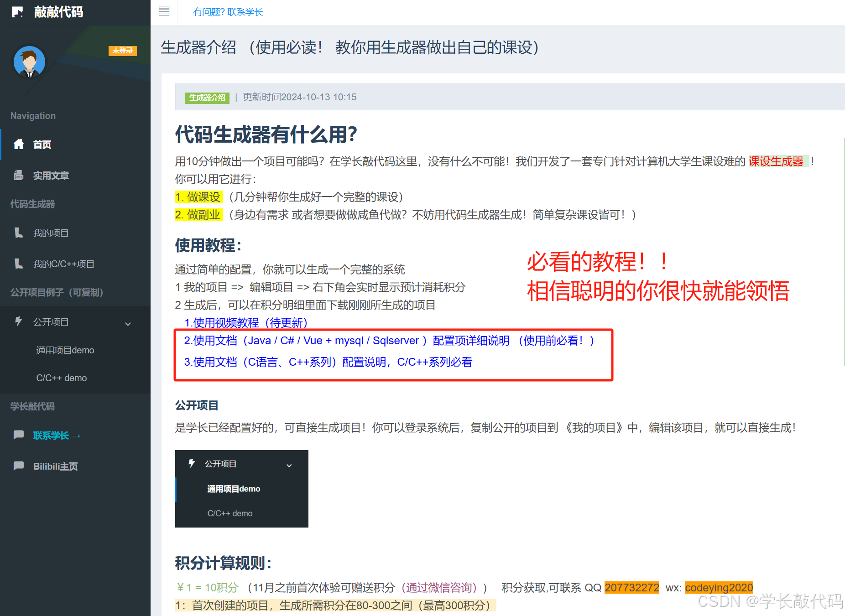Open the 通用项目demo sidebar entry
This screenshot has width=845, height=616.
(x=65, y=350)
